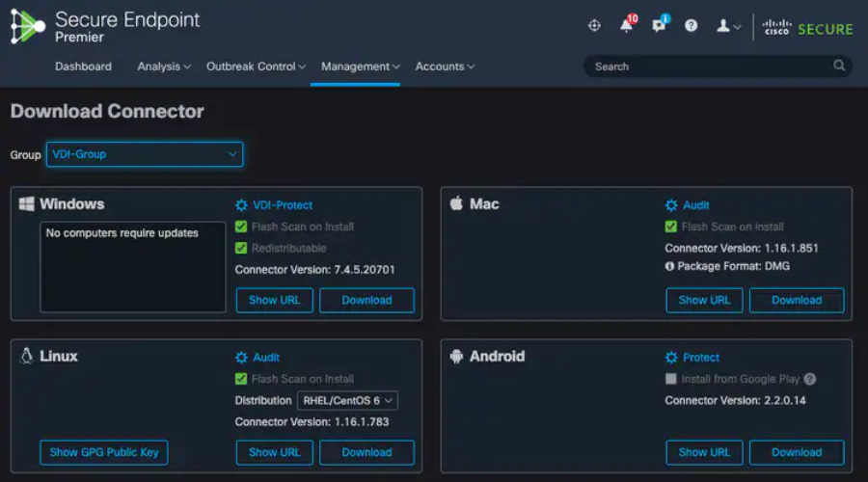Viewport: 868px width, 482px height.
Task: Click Windows Show URL button
Action: tap(275, 300)
